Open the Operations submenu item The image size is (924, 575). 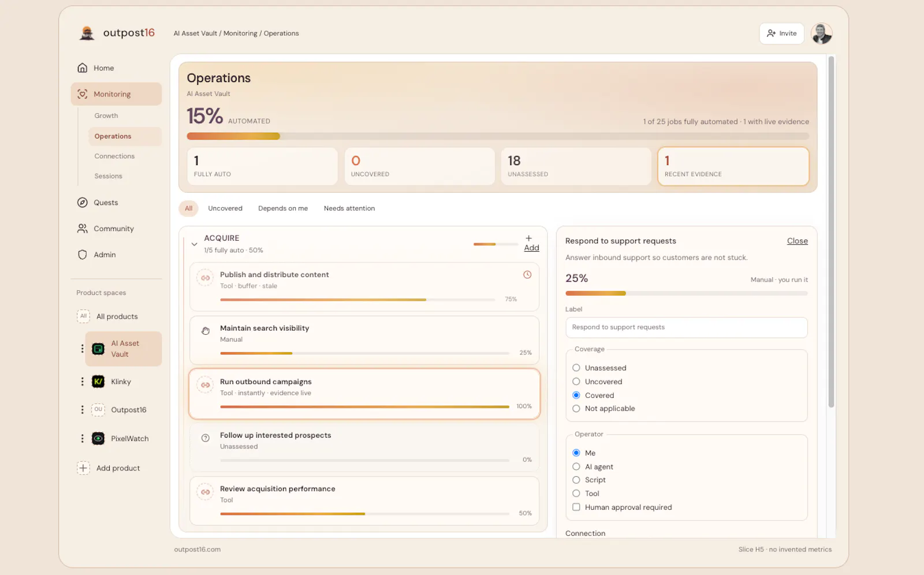pos(125,136)
